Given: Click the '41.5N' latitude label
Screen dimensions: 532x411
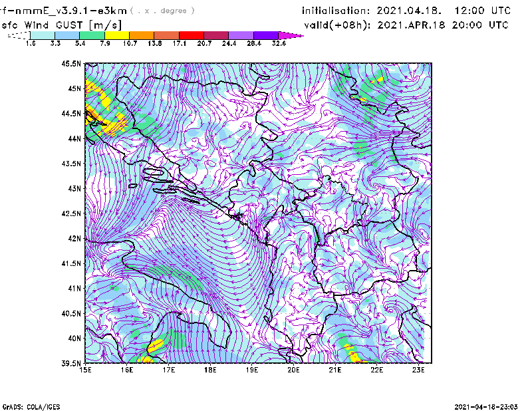Looking at the screenshot, I should click(x=71, y=263).
